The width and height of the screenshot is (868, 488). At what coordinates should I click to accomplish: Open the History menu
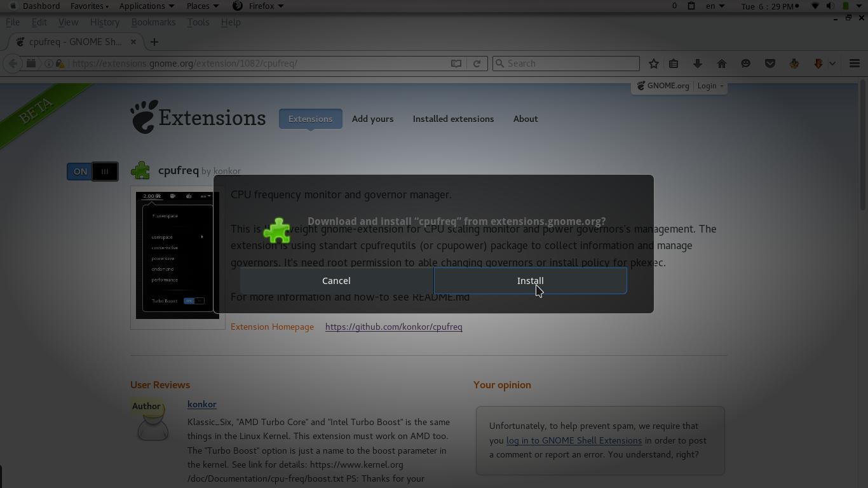(x=105, y=22)
